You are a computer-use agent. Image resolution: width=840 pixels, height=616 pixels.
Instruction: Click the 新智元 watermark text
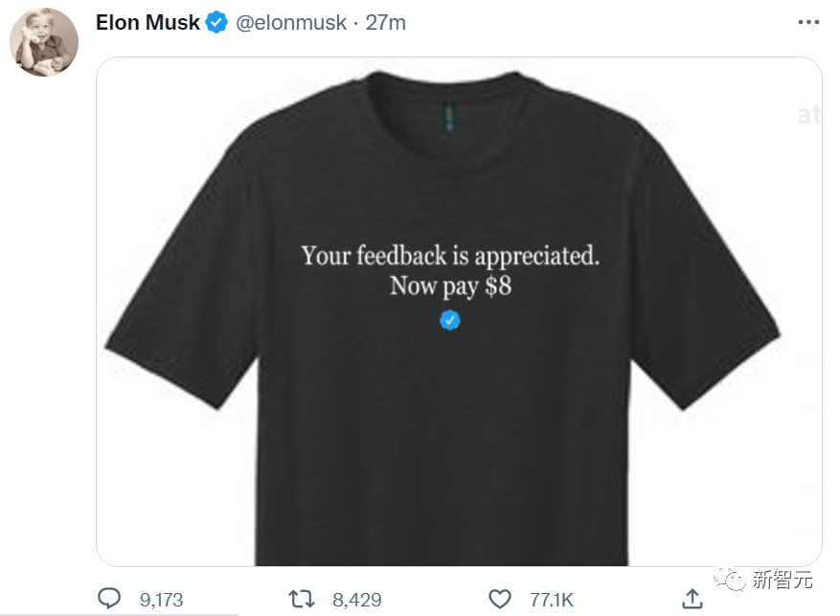pos(782,579)
